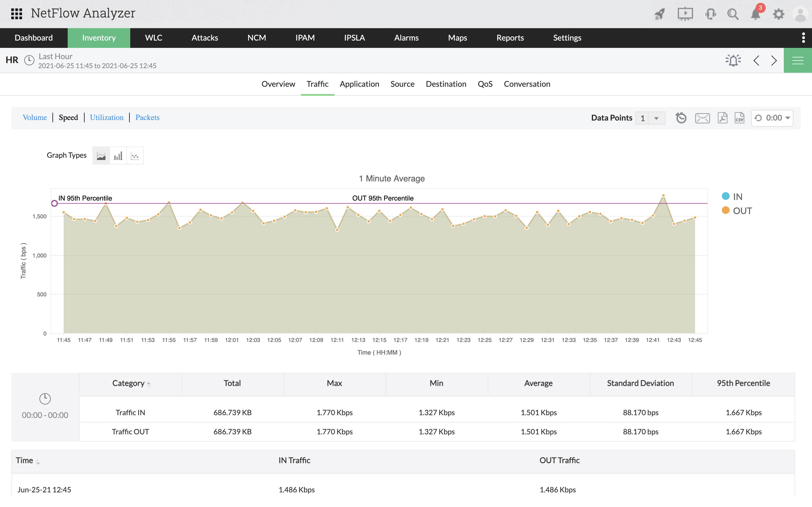
Task: Select the Application tab
Action: [x=359, y=84]
